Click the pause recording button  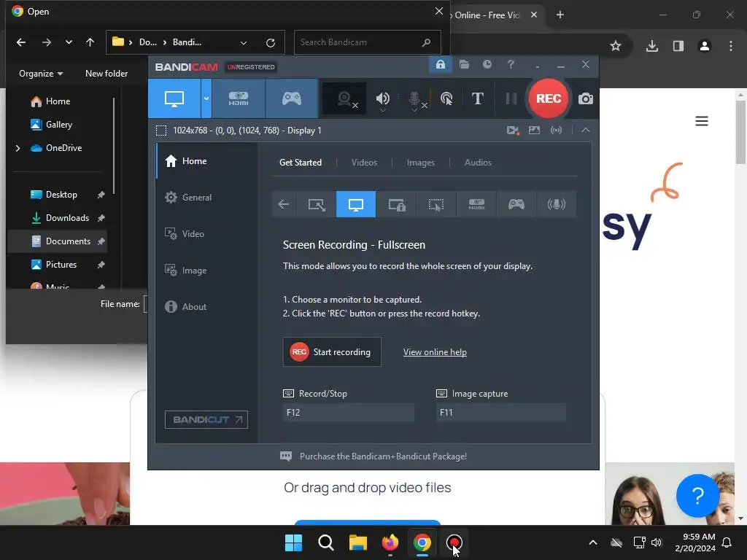point(511,98)
